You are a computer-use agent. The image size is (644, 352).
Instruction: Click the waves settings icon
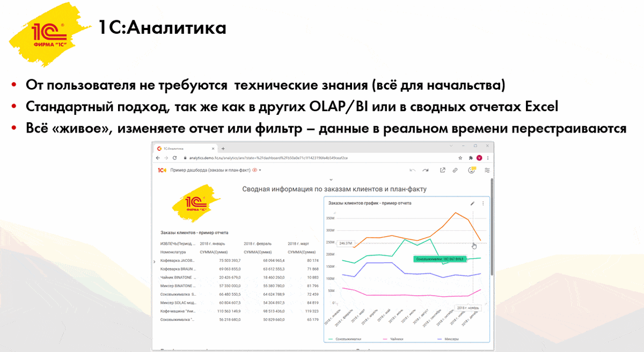coord(487,170)
